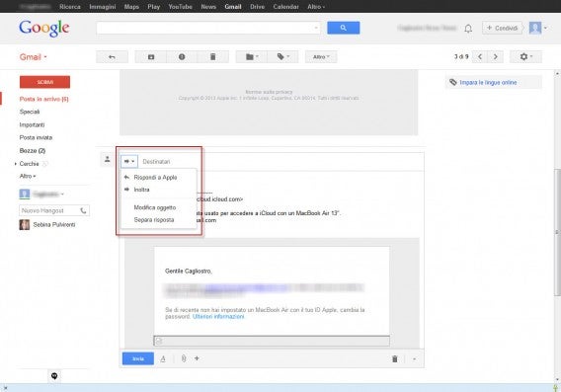Open Immagini in the top bar

click(103, 7)
